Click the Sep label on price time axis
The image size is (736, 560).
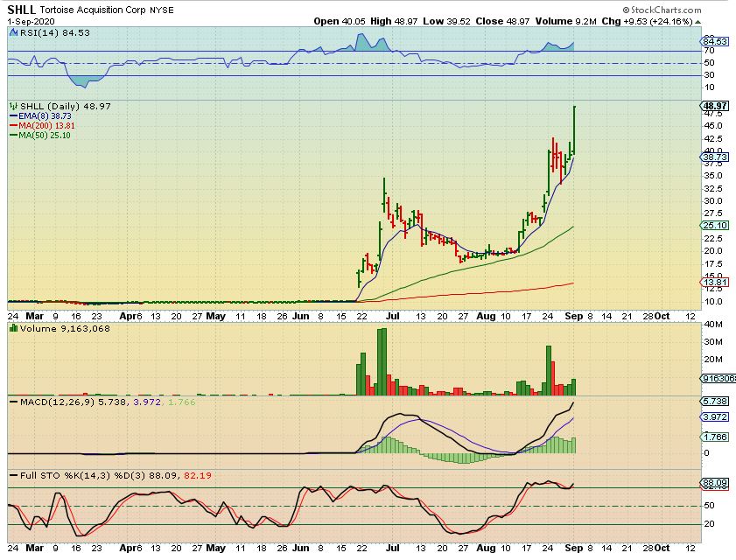pos(573,316)
